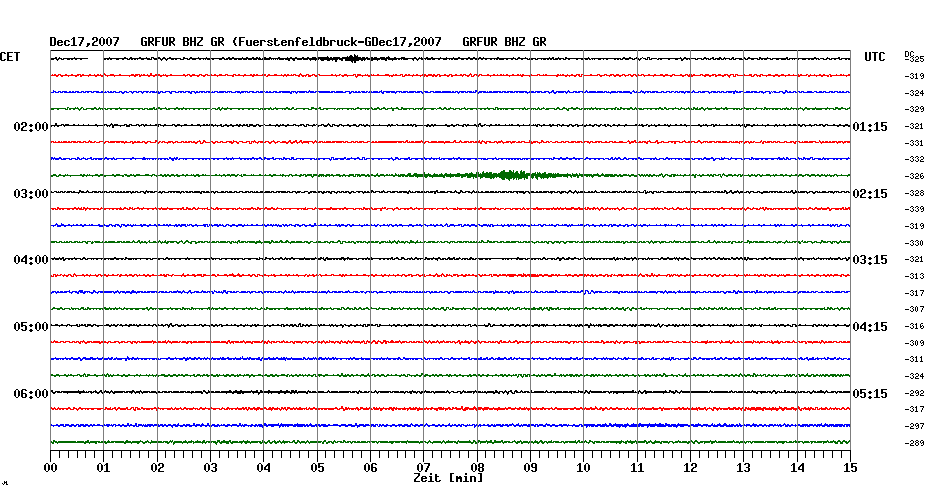Click the 05:15 UTC time label
This screenshot has height=494, width=930.
870,394
